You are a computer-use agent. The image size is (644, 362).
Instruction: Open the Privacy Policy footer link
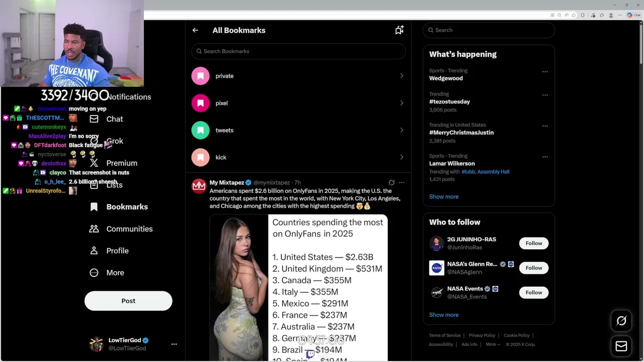[482, 335]
